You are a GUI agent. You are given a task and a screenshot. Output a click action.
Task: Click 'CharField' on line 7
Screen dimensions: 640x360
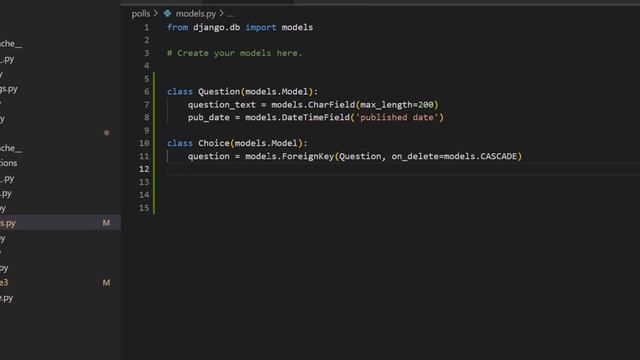tap(331, 105)
